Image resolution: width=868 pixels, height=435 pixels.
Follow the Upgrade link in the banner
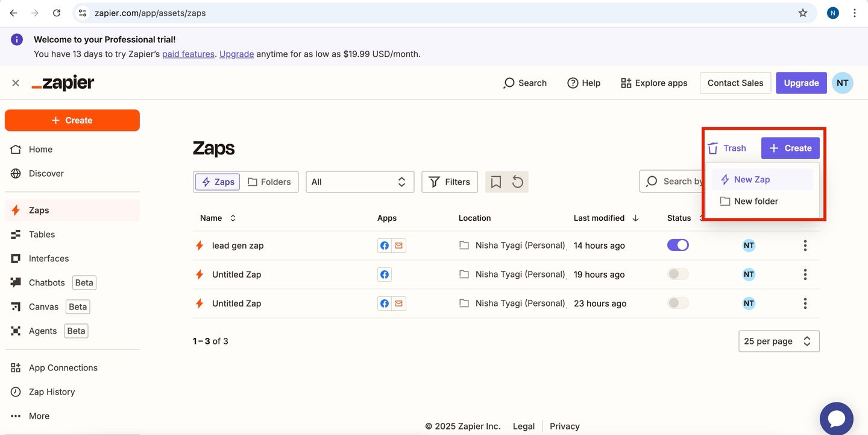pyautogui.click(x=236, y=54)
